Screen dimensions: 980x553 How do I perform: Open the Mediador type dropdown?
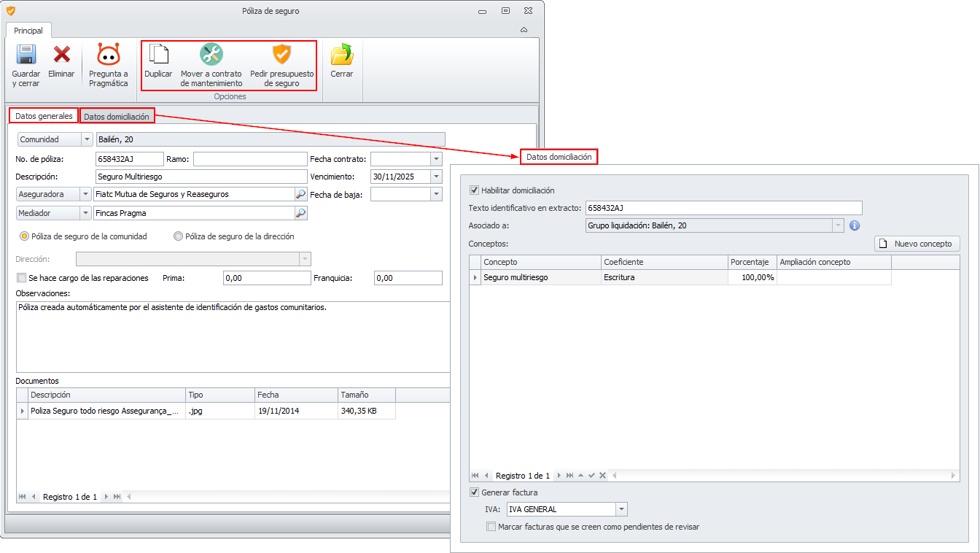[x=87, y=213]
